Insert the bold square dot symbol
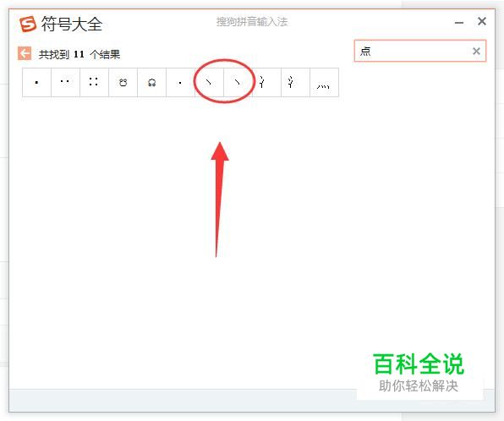Viewport: 504px width, 421px height. coord(36,82)
